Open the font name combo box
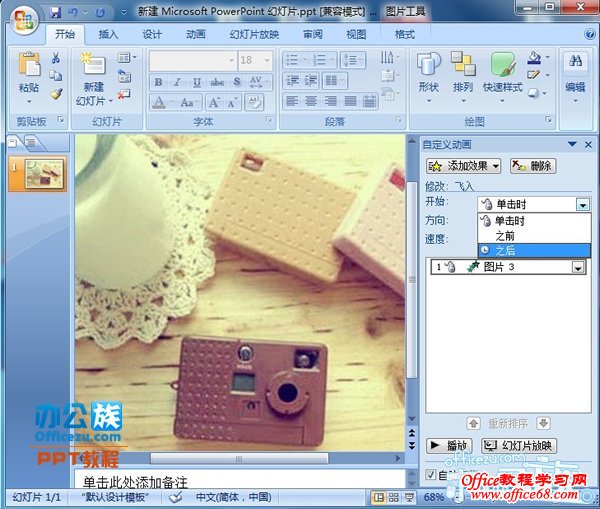The image size is (600, 509). click(x=193, y=60)
